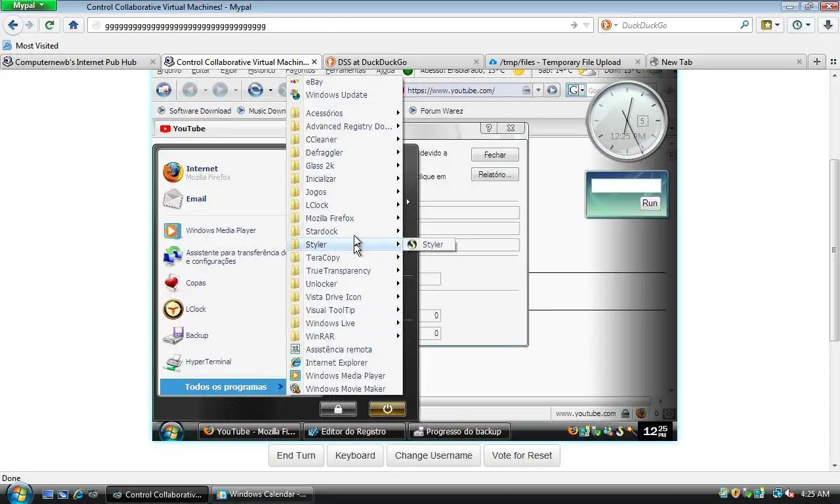Screen dimensions: 840x504
Task: Click Windows Calendar on host taskbar
Action: (262, 494)
